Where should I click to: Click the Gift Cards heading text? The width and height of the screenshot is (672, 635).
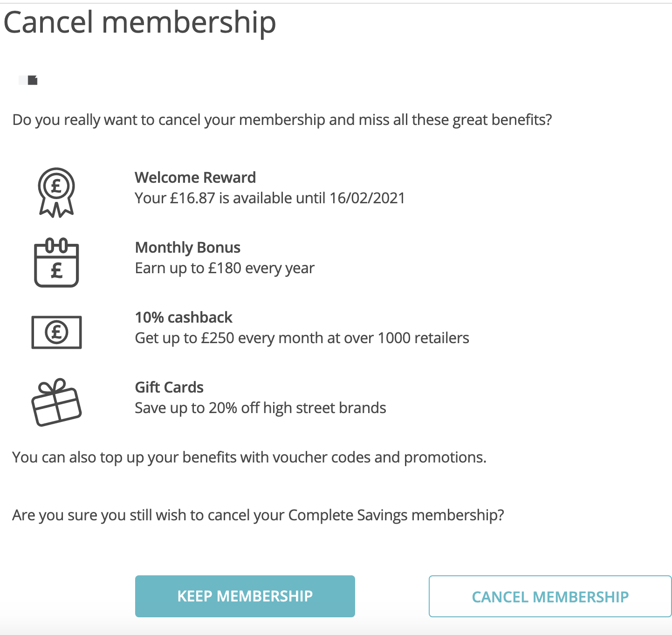point(169,387)
